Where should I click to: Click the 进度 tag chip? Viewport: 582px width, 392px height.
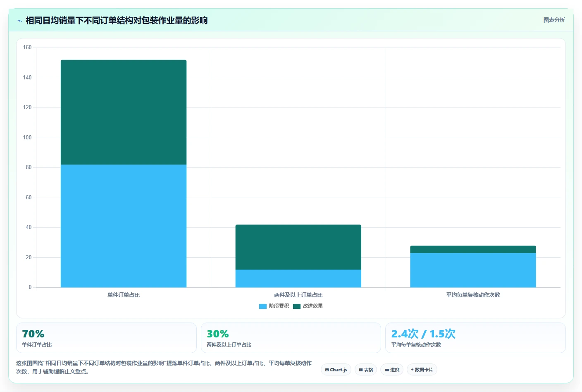[392, 370]
